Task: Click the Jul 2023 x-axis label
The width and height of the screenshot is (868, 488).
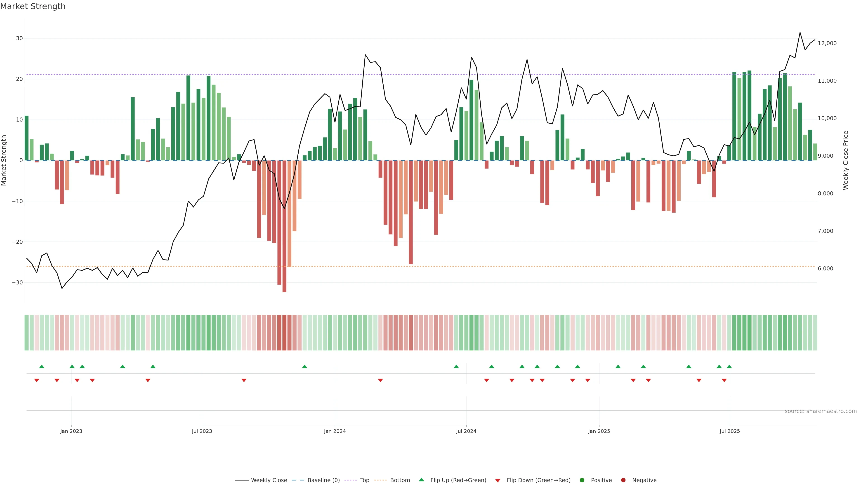Action: point(202,431)
